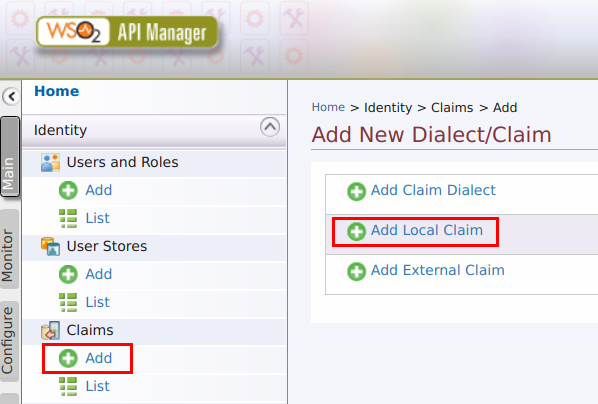
Task: Open the Add External Claim link
Action: [438, 270]
